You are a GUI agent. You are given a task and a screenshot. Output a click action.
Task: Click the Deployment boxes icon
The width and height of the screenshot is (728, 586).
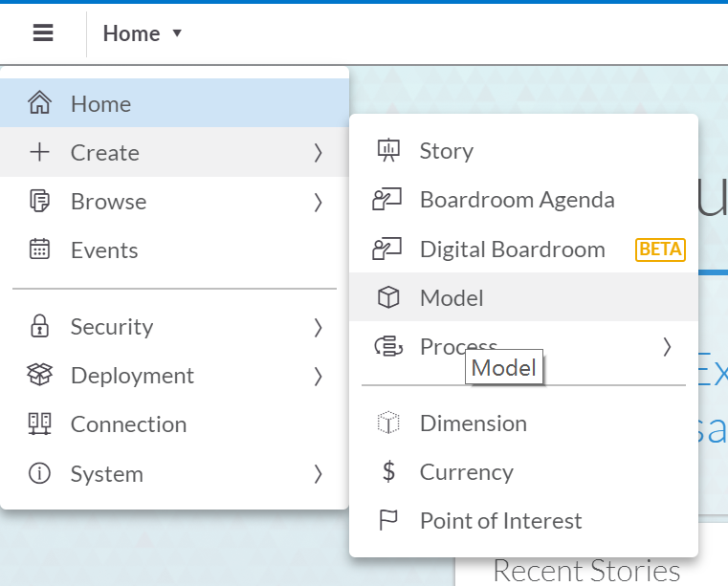[39, 376]
